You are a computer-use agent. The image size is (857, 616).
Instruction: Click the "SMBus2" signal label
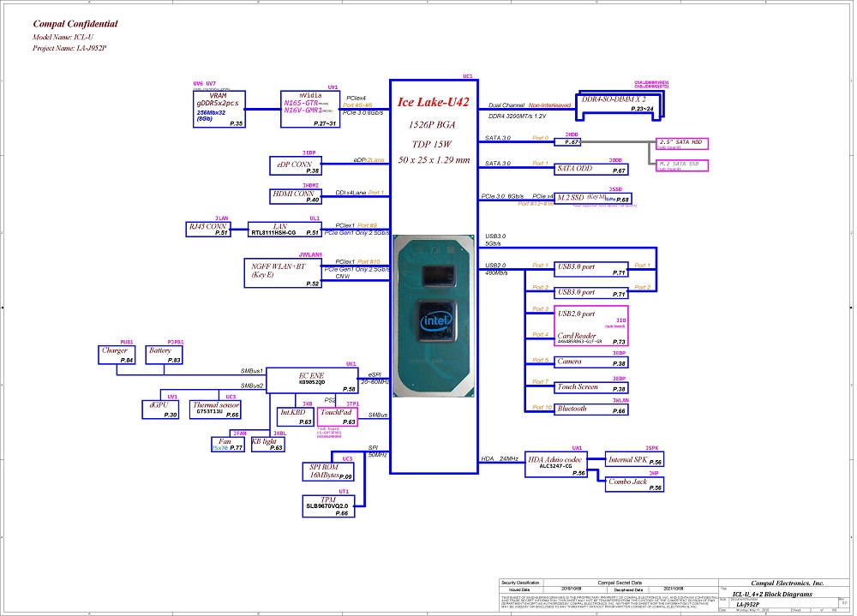252,386
